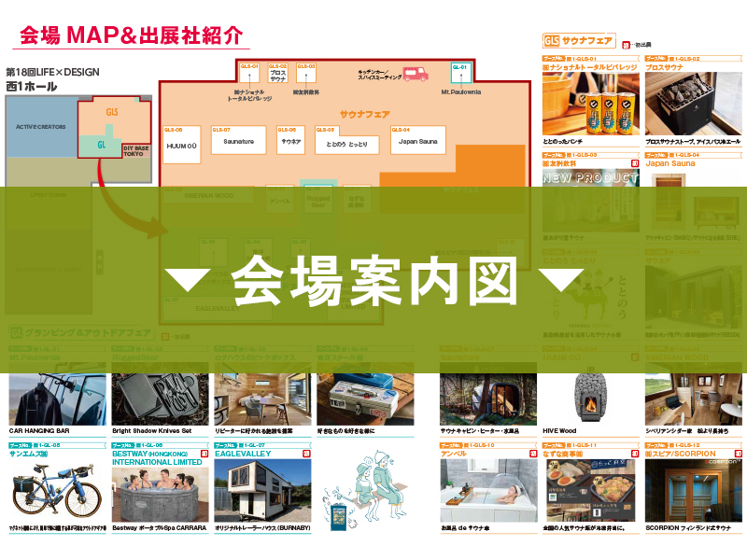This screenshot has height=560, width=747.
Task: Open the プロスサウナ stove photo
Action: click(694, 104)
